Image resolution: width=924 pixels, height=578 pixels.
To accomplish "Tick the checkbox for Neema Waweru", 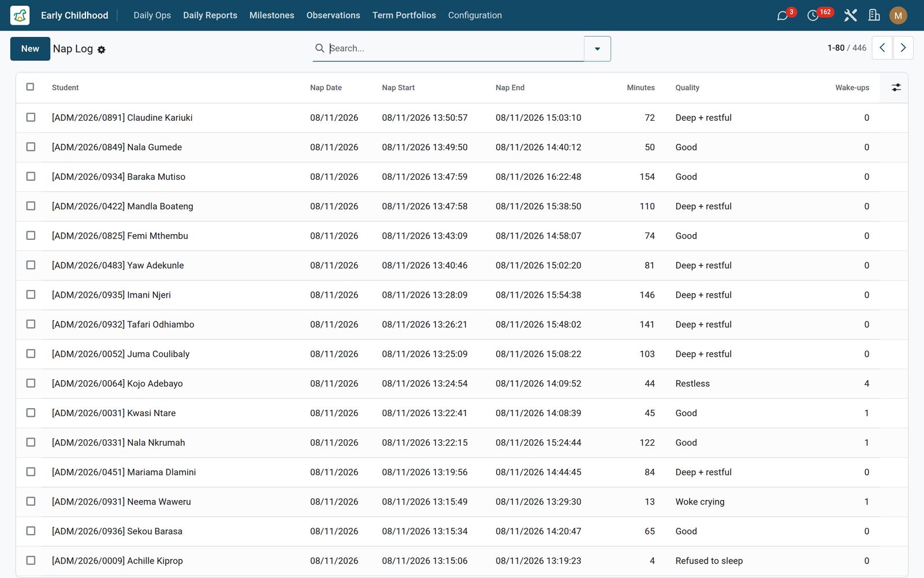I will tap(31, 501).
